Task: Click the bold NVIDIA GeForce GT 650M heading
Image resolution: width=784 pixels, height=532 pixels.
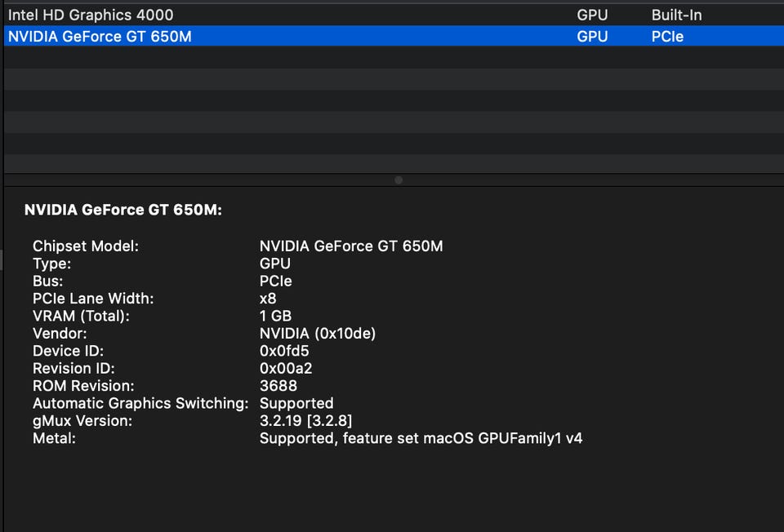Action: tap(123, 210)
